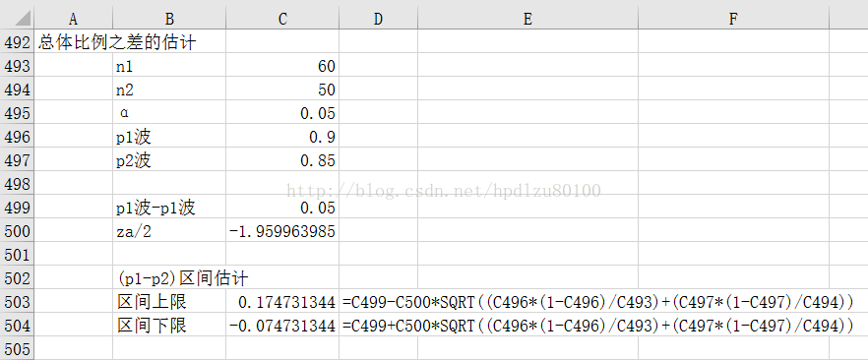Click the 区间上限 label cell
Image resolution: width=868 pixels, height=360 pixels.
(x=169, y=302)
